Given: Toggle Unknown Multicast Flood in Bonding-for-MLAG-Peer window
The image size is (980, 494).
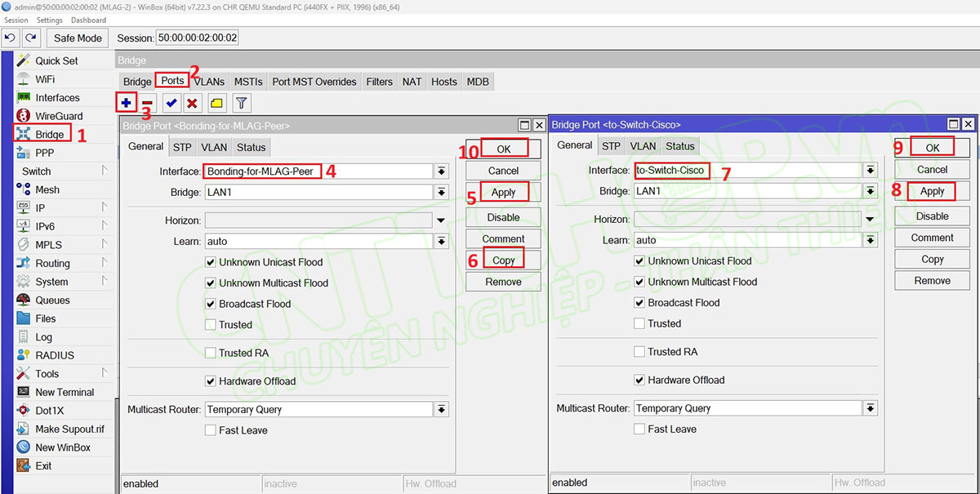Looking at the screenshot, I should click(211, 283).
